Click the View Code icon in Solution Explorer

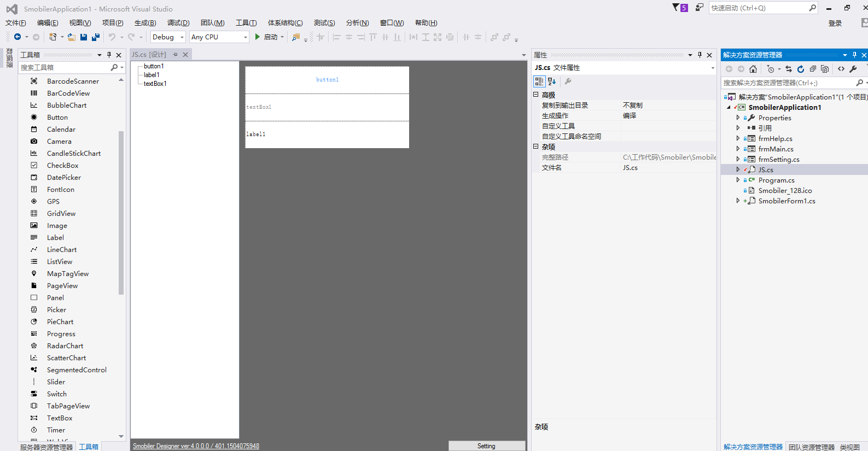coord(841,69)
